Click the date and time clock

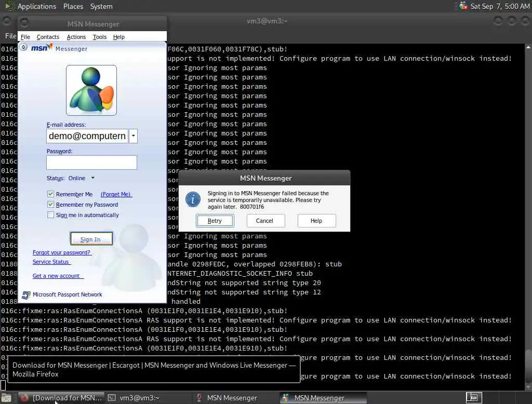pyautogui.click(x=500, y=6)
